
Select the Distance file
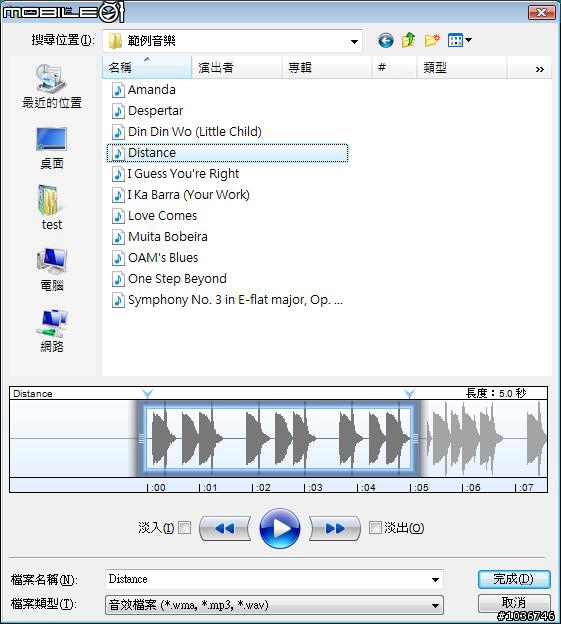pos(228,153)
